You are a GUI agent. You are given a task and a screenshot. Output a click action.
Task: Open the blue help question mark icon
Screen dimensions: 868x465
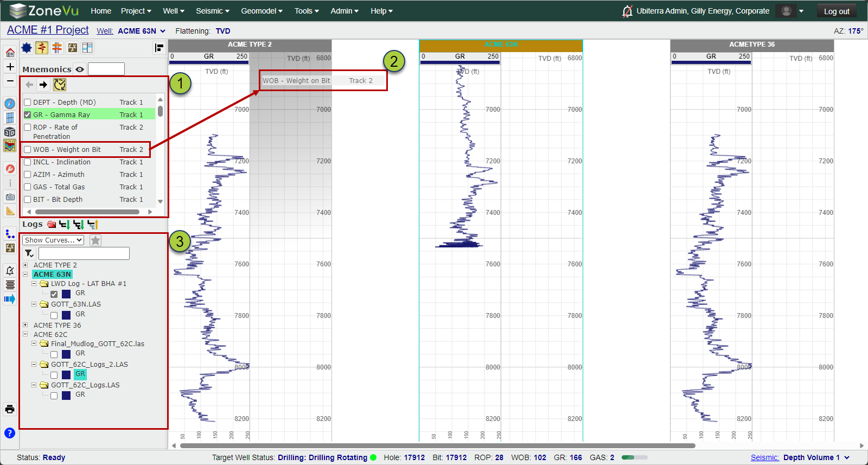10,432
